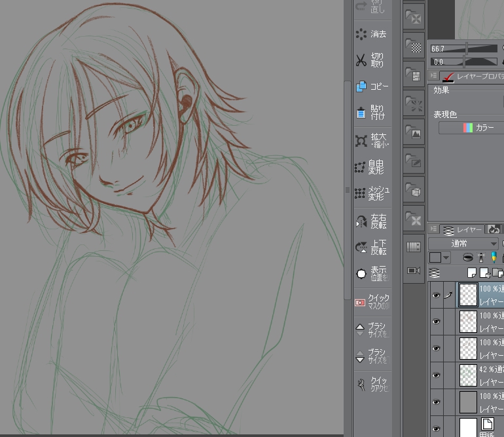The width and height of the screenshot is (504, 437).
Task: Select the 拡大・縮小 (Scale) transform command
Action: click(372, 141)
